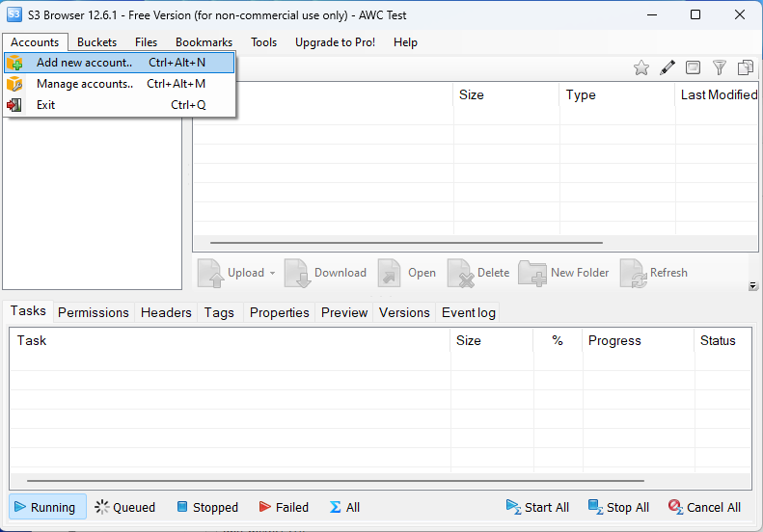This screenshot has height=532, width=763.
Task: Click the S3 Browser title bar logo
Action: (x=14, y=14)
